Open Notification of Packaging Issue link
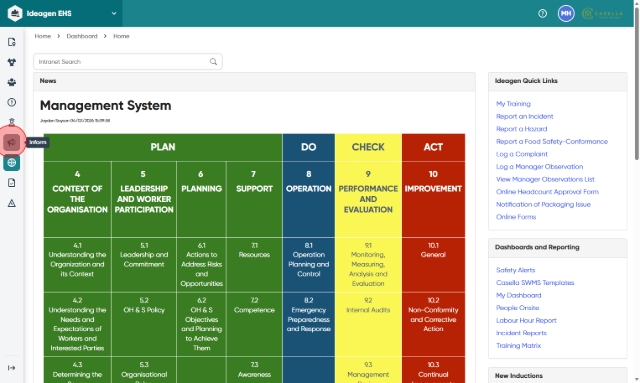Image resolution: width=640 pixels, height=383 pixels. click(543, 204)
